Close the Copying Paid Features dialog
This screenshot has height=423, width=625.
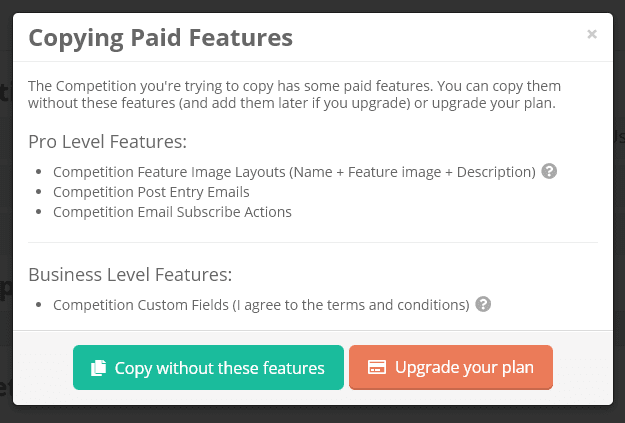[x=592, y=35]
